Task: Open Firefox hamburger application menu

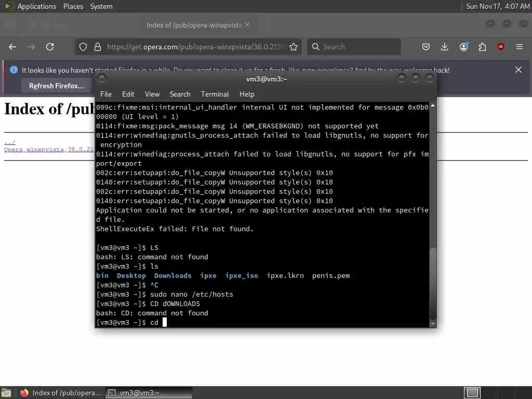Action: [x=520, y=47]
